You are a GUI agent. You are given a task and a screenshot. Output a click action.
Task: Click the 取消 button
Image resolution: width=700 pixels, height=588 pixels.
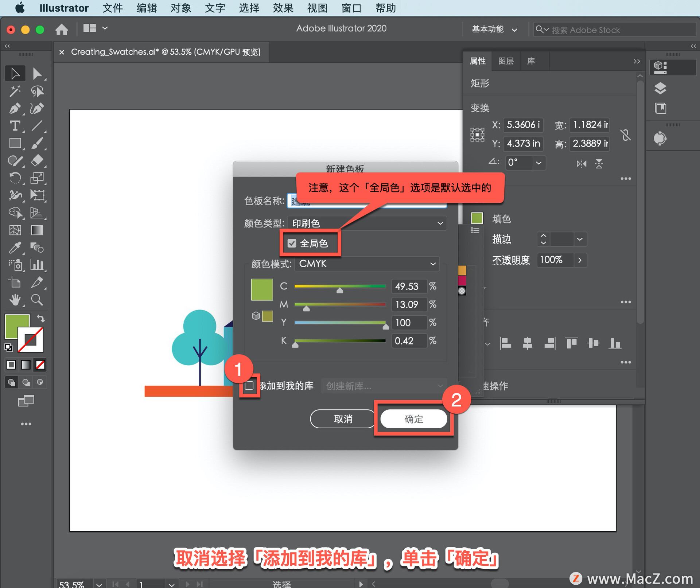[343, 419]
